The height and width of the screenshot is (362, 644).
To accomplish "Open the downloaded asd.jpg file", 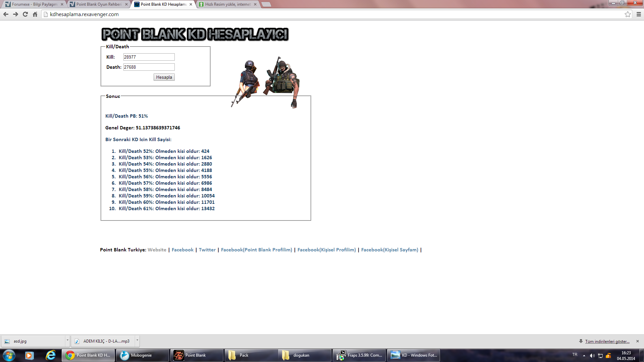I will [x=34, y=341].
